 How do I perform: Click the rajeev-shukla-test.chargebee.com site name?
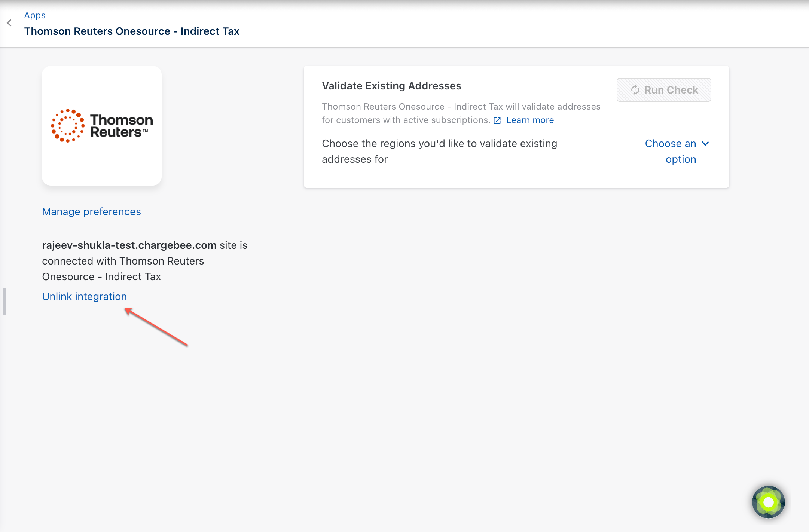click(x=129, y=245)
